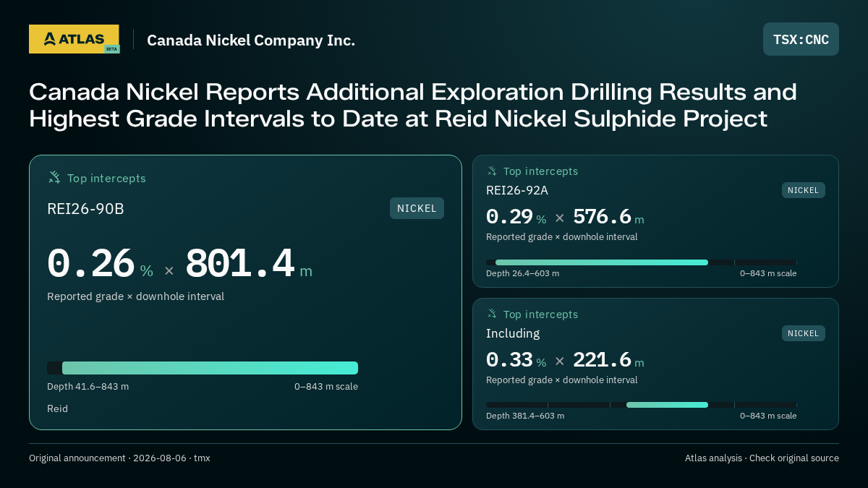The height and width of the screenshot is (488, 868).
Task: Click the depth bar of the REI26-90B card
Action: [203, 368]
